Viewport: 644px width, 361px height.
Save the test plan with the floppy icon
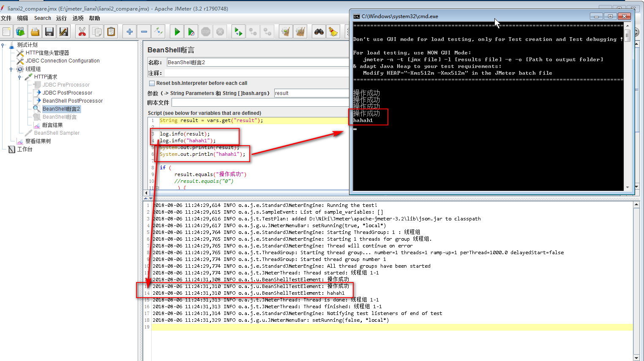(x=49, y=32)
